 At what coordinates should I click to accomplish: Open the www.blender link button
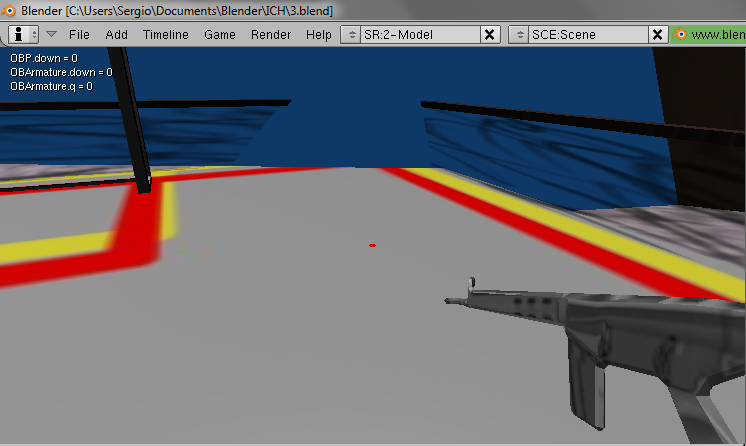tap(708, 34)
